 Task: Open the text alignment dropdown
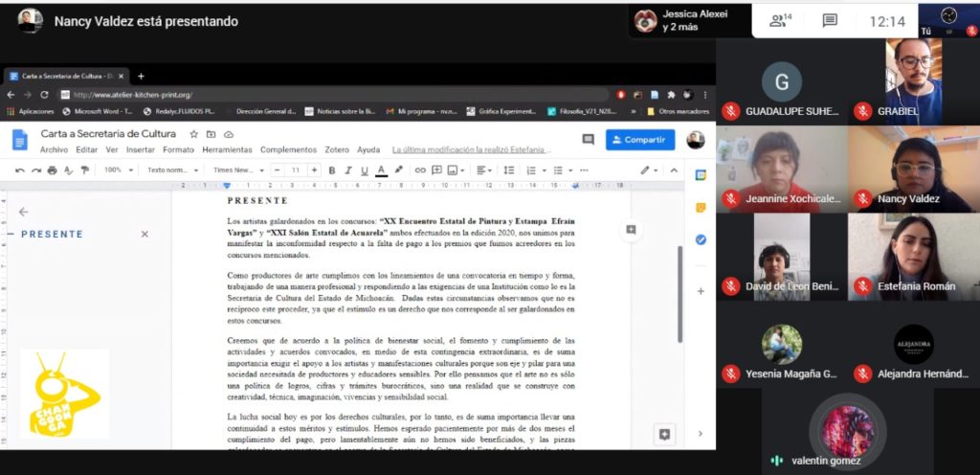pos(484,170)
